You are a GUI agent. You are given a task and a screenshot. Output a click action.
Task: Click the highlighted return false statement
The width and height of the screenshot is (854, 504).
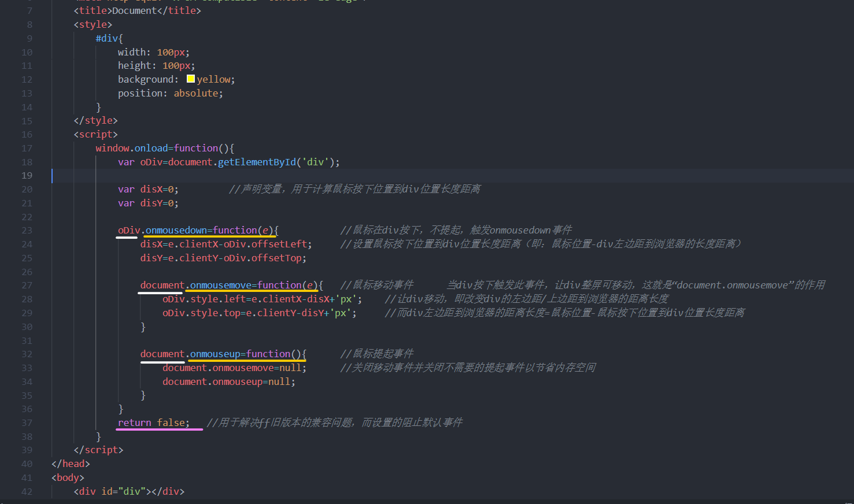pyautogui.click(x=154, y=422)
